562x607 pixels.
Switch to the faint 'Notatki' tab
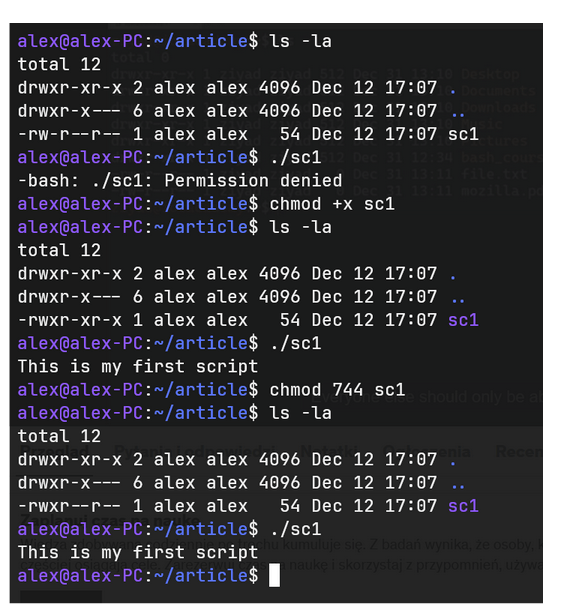(329, 451)
